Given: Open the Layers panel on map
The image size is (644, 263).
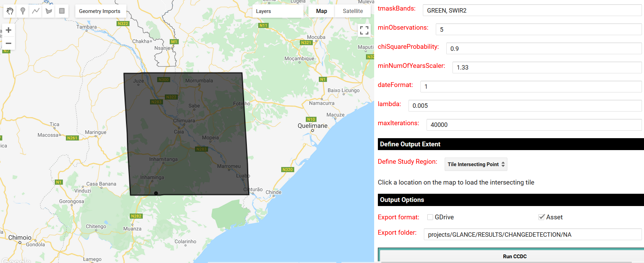Looking at the screenshot, I should click(x=263, y=11).
